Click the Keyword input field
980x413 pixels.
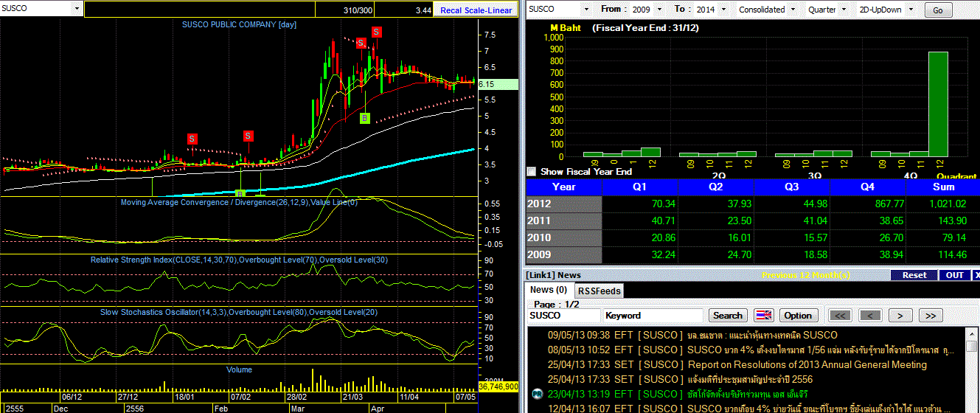point(653,316)
